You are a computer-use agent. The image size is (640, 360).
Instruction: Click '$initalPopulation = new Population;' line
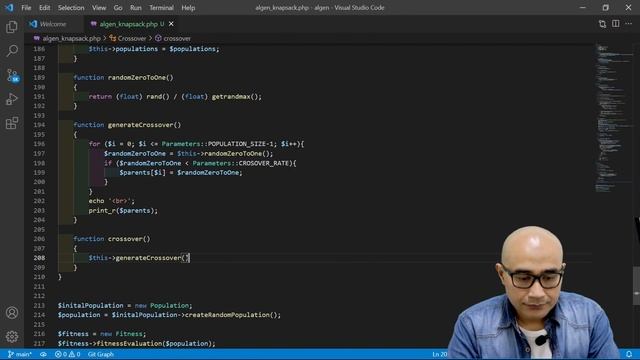click(125, 305)
